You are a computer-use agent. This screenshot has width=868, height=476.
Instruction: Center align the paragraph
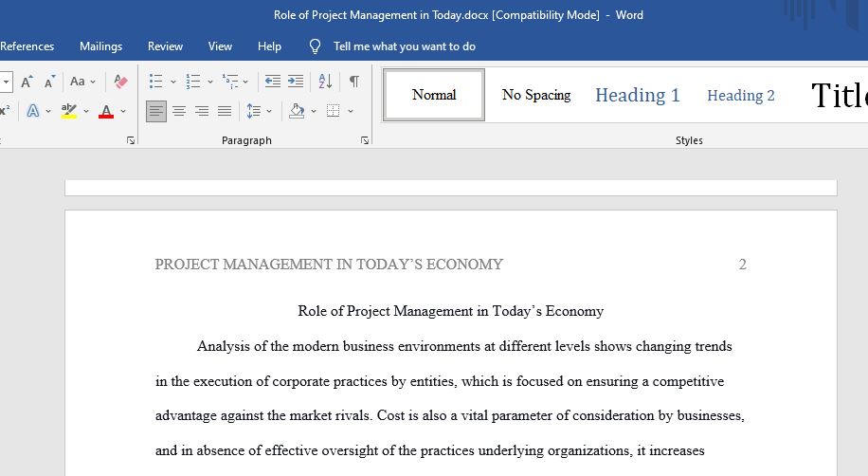coord(179,111)
